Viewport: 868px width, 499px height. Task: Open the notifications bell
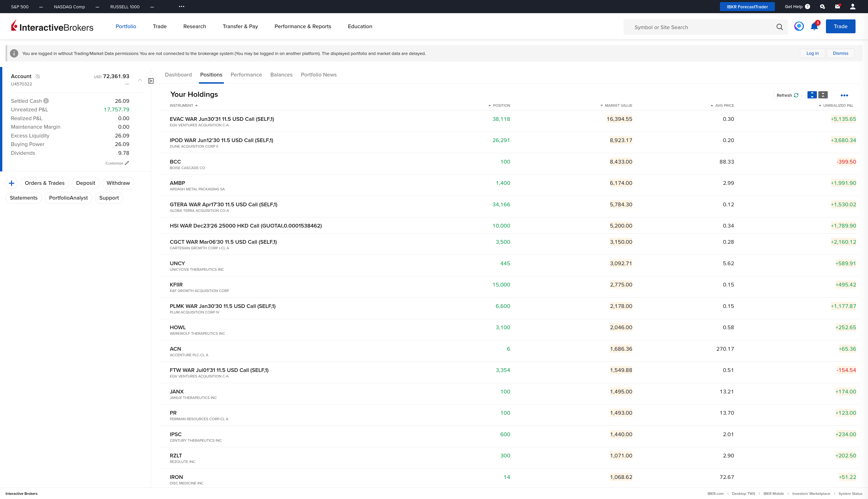[x=814, y=27]
